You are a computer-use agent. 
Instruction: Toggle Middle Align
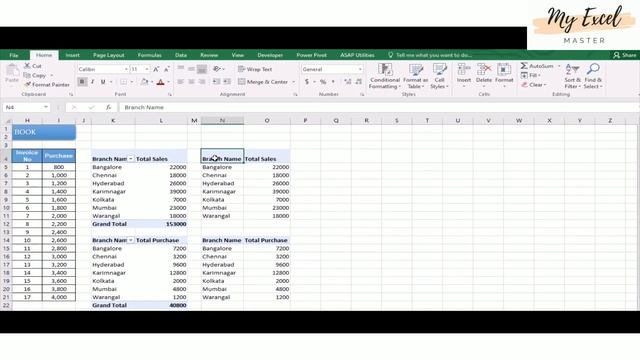pyautogui.click(x=191, y=69)
